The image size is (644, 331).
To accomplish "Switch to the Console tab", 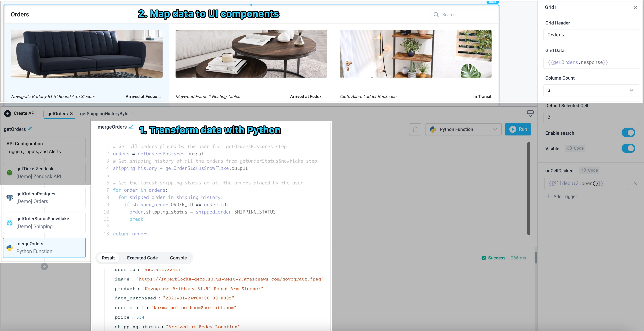I will pyautogui.click(x=178, y=258).
